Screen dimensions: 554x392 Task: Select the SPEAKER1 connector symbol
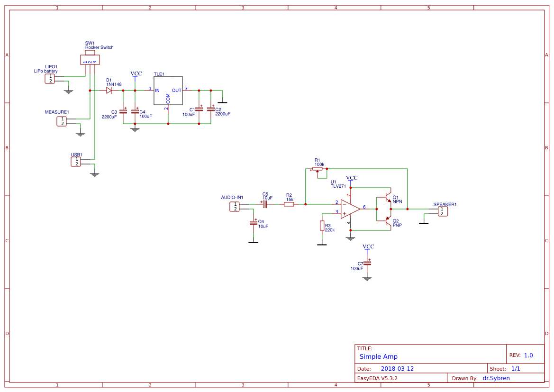pos(443,211)
